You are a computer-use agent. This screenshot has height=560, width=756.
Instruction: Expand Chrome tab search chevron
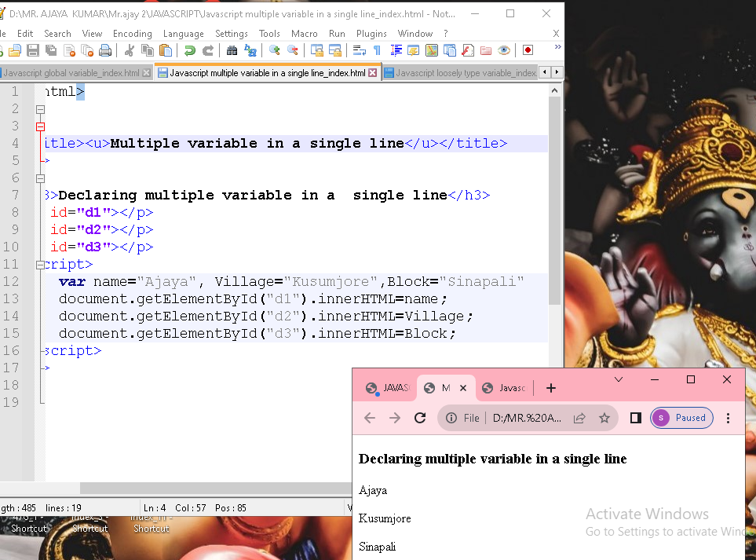click(619, 379)
